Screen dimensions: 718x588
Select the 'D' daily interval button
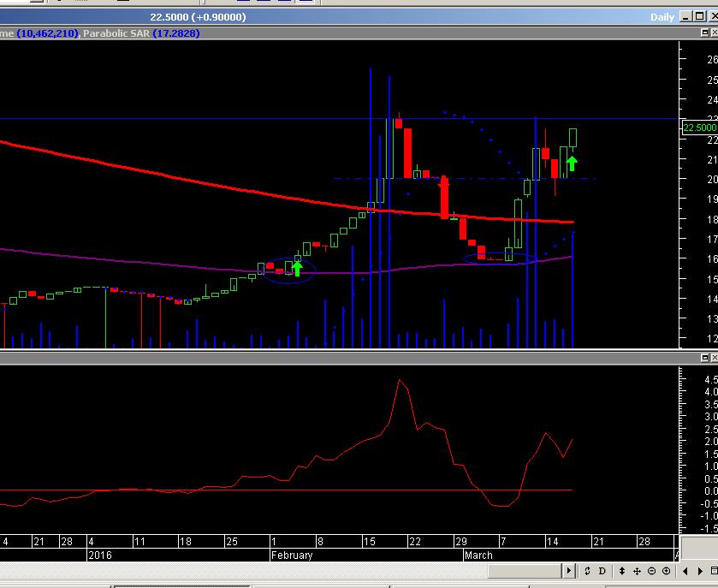(x=602, y=571)
